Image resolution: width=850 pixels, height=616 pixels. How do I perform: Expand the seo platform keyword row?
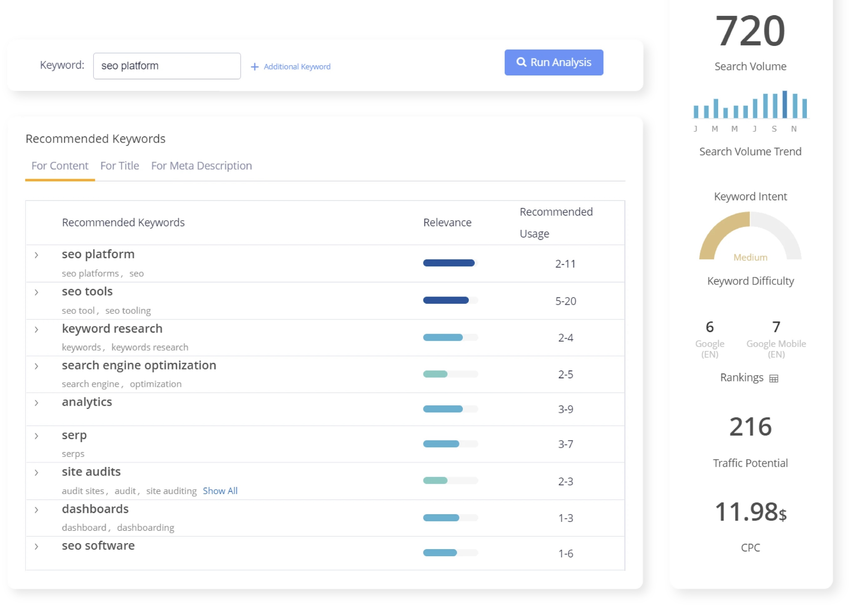click(36, 255)
